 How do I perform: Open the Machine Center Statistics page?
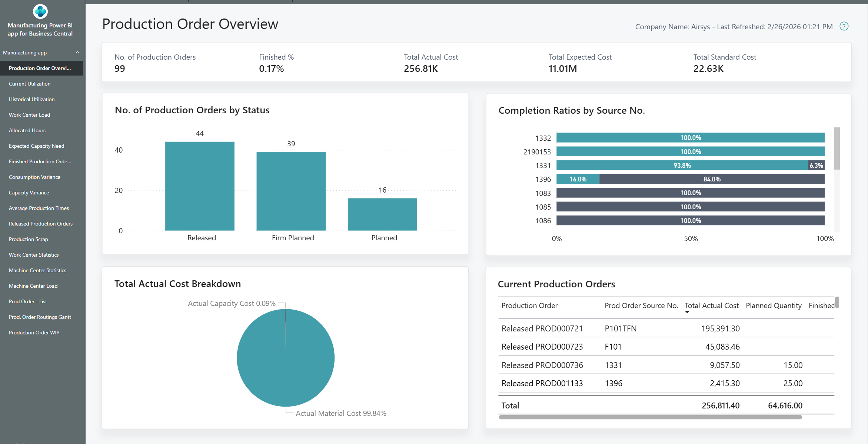tap(37, 270)
